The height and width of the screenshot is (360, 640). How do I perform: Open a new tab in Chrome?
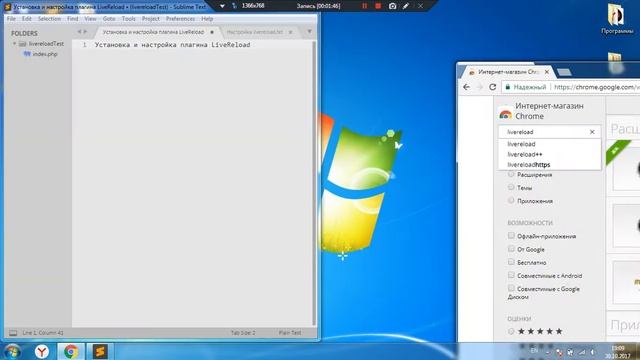point(564,72)
